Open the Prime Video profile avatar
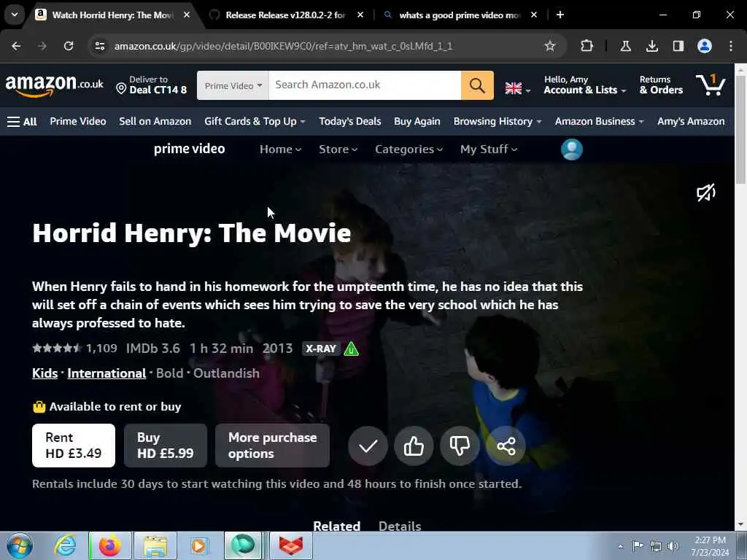Screen dimensions: 747x560 point(572,149)
